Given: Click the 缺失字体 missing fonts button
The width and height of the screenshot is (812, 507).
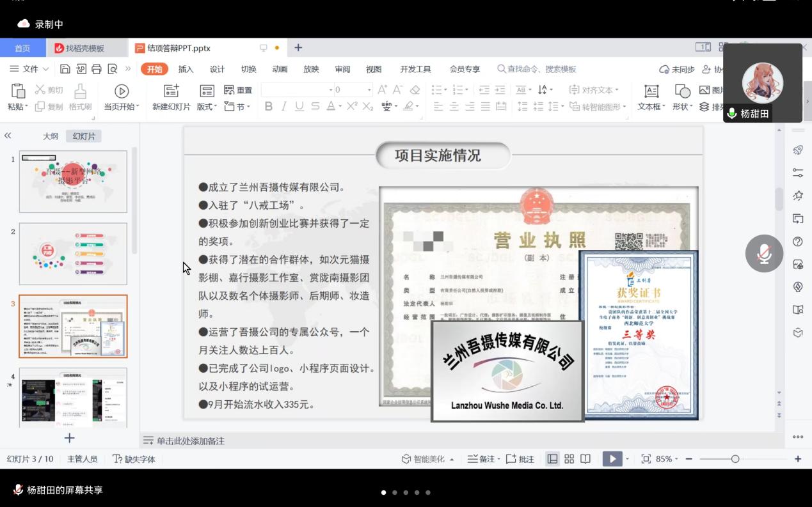Looking at the screenshot, I should [134, 459].
